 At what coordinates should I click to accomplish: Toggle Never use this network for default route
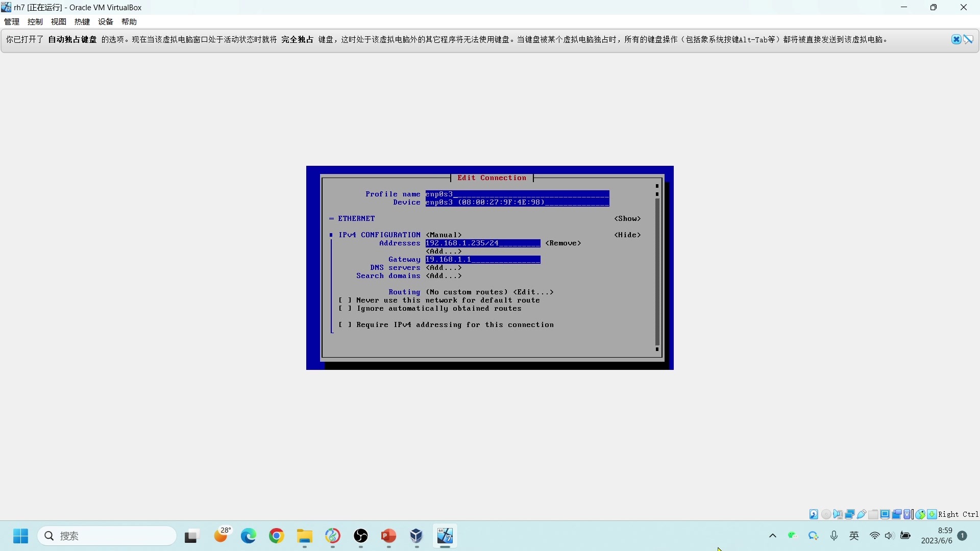point(345,300)
